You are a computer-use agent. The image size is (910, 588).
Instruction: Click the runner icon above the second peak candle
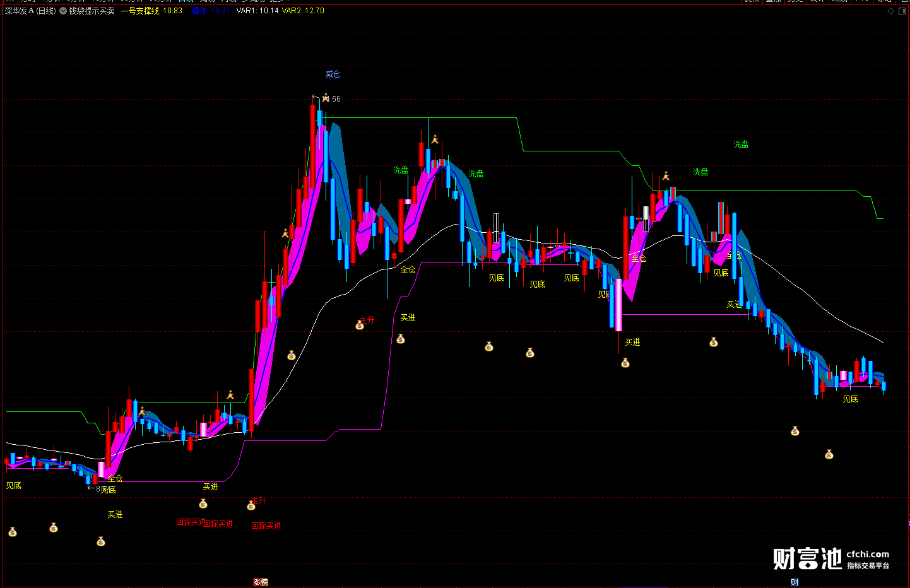434,139
